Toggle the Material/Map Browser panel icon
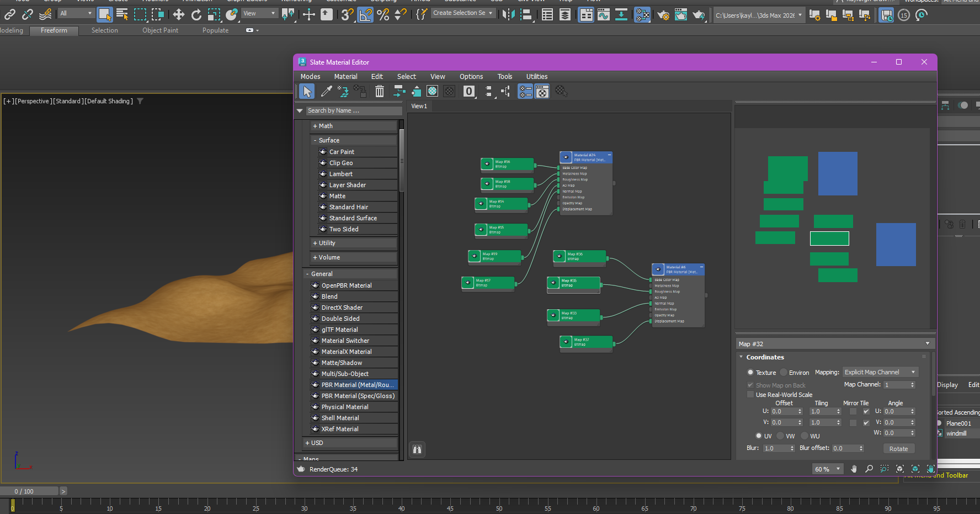The width and height of the screenshot is (980, 514). pos(525,91)
